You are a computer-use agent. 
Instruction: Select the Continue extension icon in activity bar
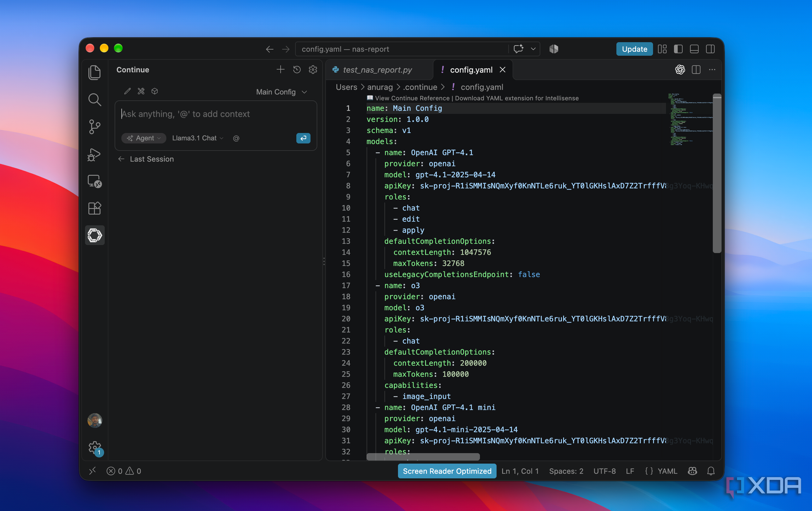point(95,235)
